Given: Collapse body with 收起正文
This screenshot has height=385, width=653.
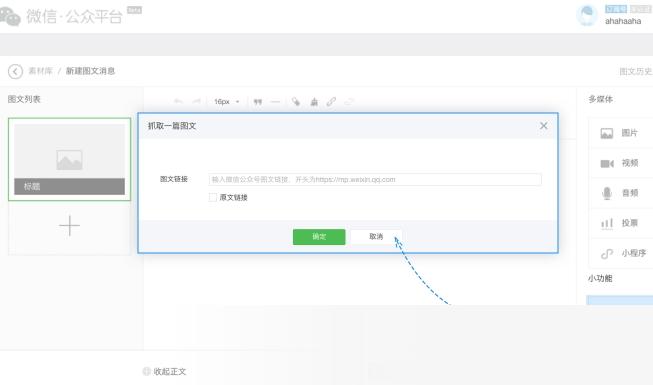Looking at the screenshot, I should pyautogui.click(x=169, y=371).
